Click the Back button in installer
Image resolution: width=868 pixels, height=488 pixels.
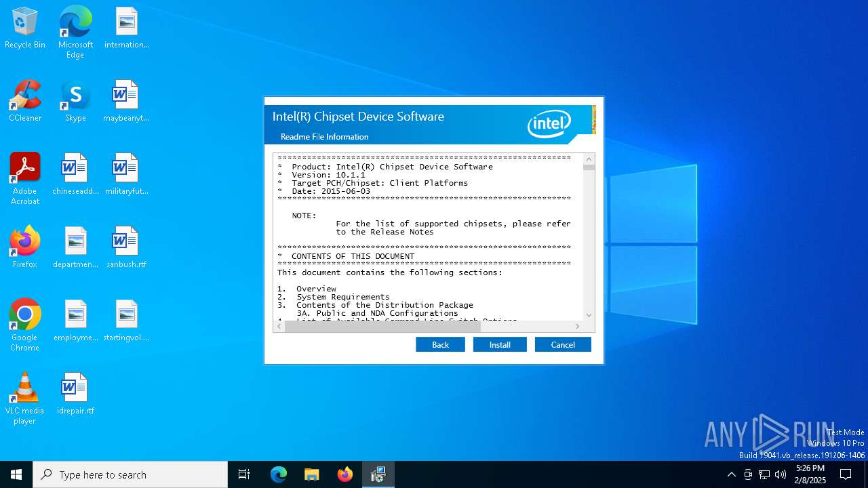pyautogui.click(x=440, y=345)
